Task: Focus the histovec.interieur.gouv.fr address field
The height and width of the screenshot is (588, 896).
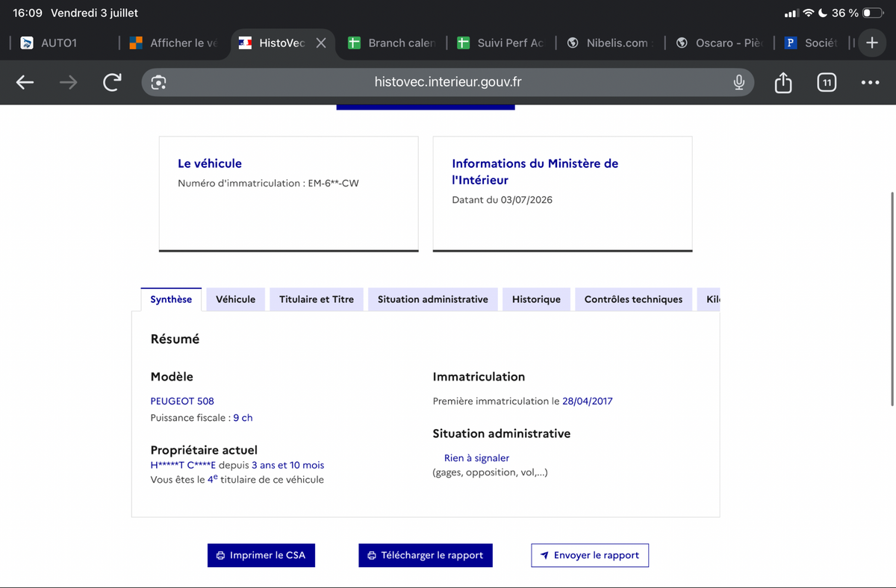Action: pos(448,82)
